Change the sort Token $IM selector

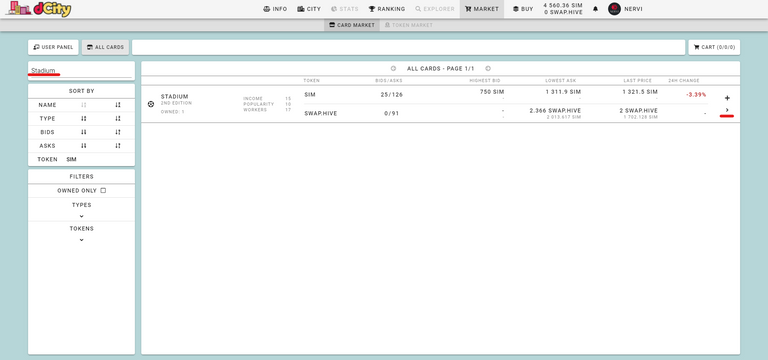click(72, 159)
